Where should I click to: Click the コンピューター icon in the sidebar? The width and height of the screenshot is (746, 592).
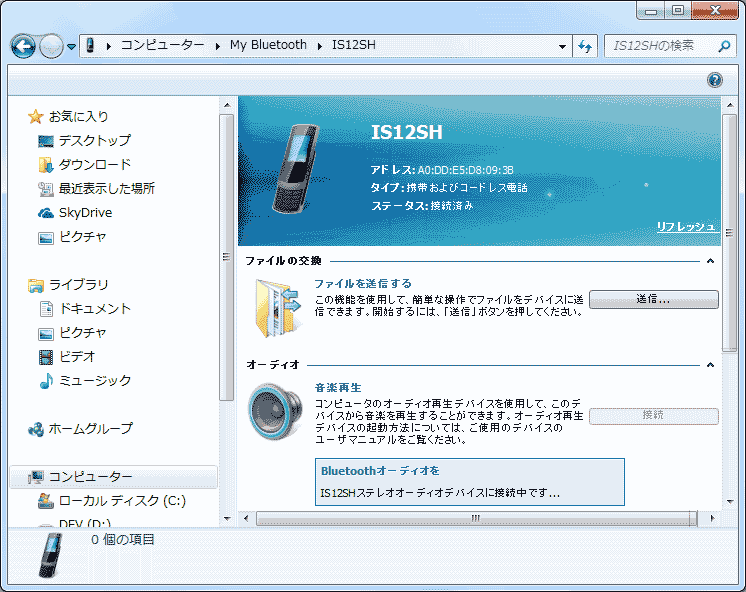(36, 477)
